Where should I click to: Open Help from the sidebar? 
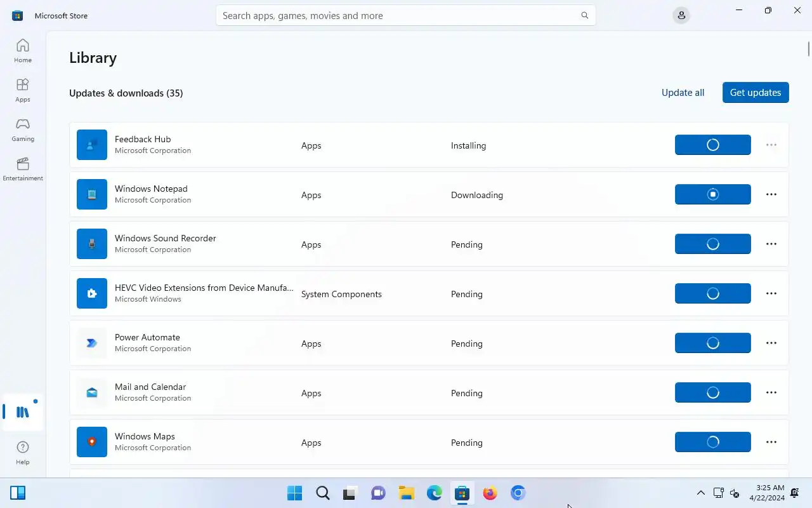point(23,453)
